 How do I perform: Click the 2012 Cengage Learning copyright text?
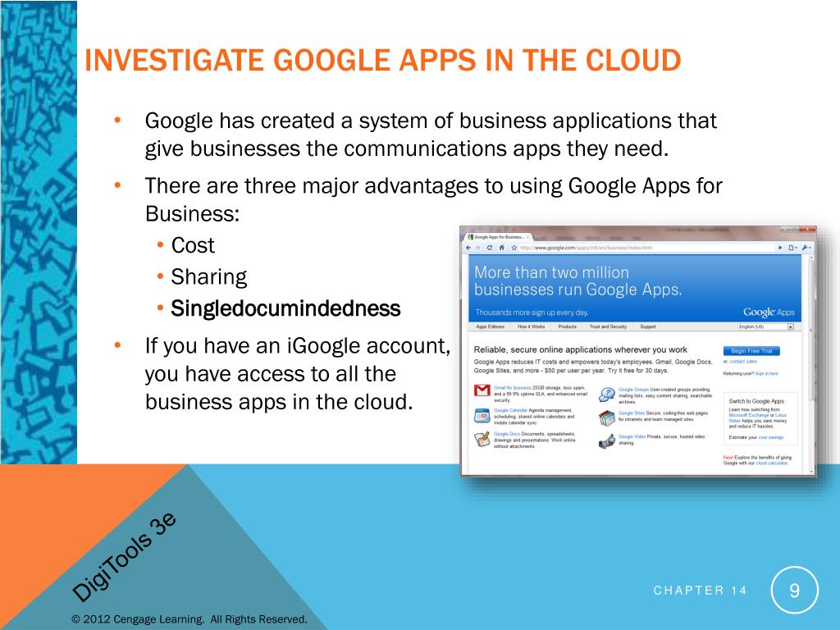(x=189, y=619)
